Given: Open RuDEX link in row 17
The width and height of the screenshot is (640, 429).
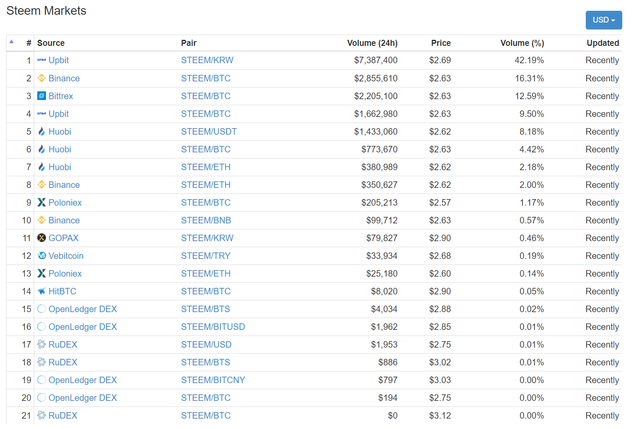Looking at the screenshot, I should pyautogui.click(x=62, y=345).
